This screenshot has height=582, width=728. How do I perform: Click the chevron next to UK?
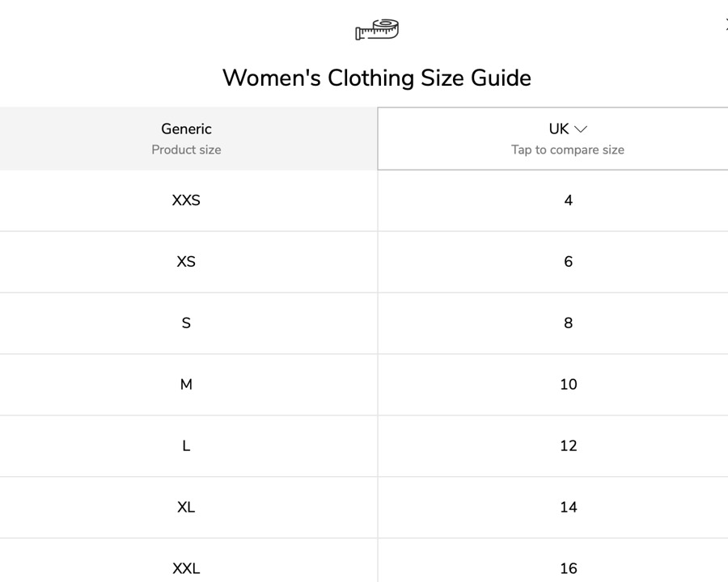tap(580, 129)
